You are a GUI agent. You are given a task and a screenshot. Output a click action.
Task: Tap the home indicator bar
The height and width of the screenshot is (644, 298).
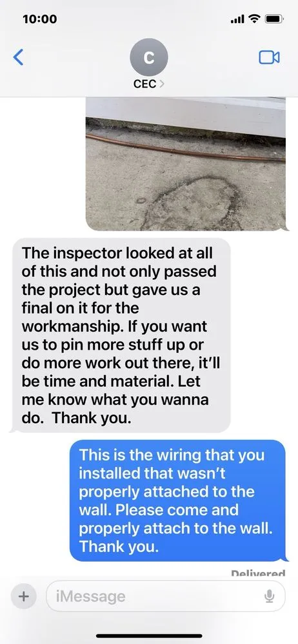[x=149, y=636]
